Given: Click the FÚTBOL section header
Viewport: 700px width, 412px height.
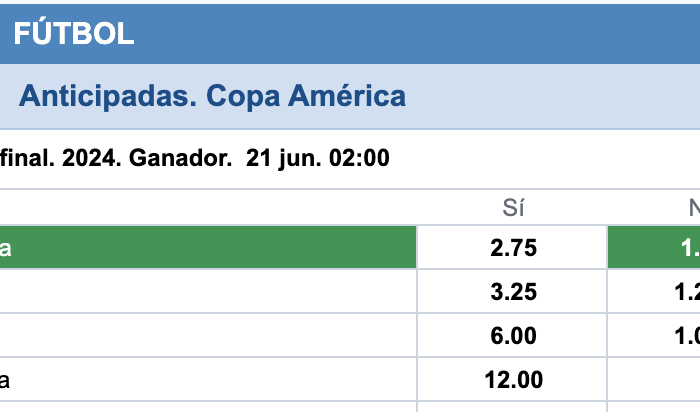Looking at the screenshot, I should point(74,33).
